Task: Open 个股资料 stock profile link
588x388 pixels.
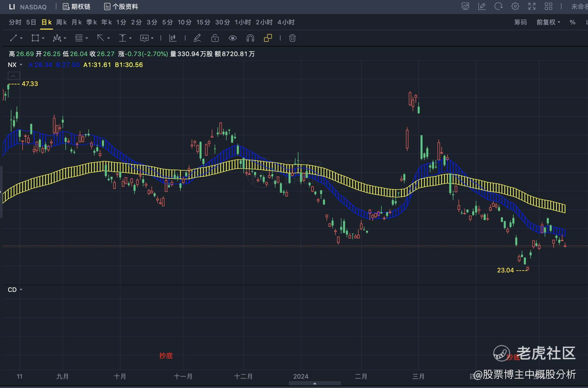Action: coord(121,6)
